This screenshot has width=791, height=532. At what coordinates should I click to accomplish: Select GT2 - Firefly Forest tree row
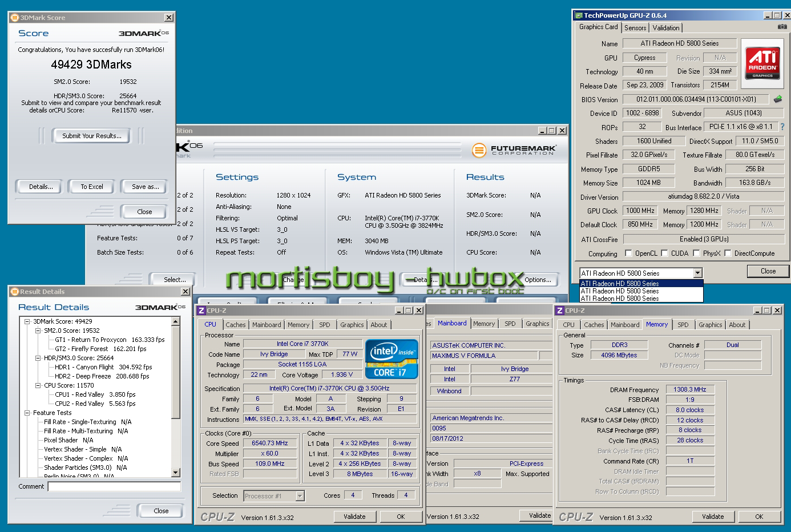pyautogui.click(x=100, y=349)
